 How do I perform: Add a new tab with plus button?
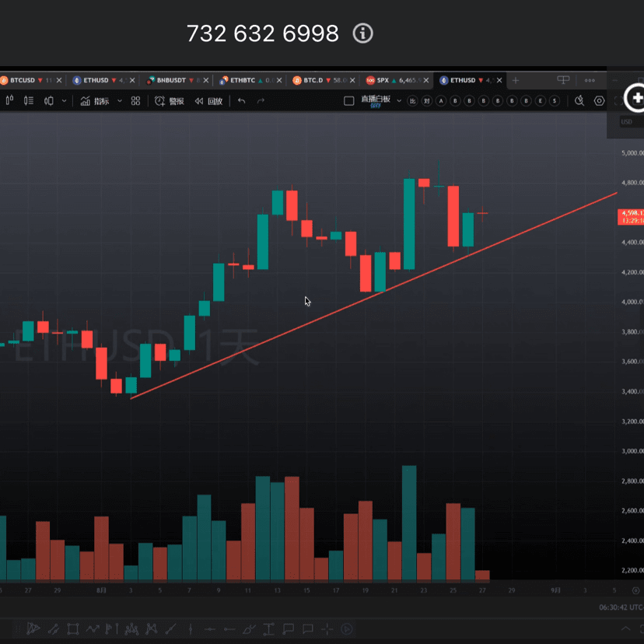pos(516,80)
